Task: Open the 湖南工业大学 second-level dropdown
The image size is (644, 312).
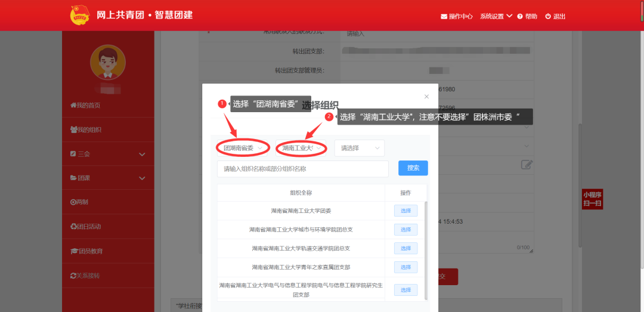Action: 301,148
